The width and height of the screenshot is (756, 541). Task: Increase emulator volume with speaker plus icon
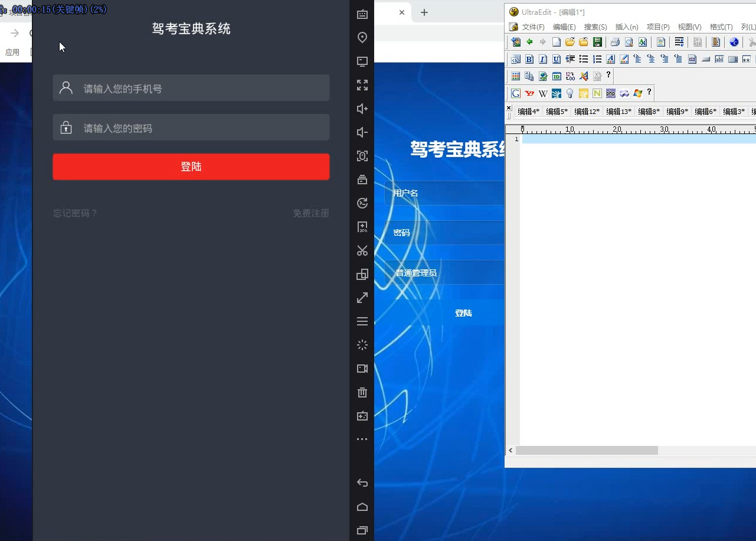click(362, 109)
